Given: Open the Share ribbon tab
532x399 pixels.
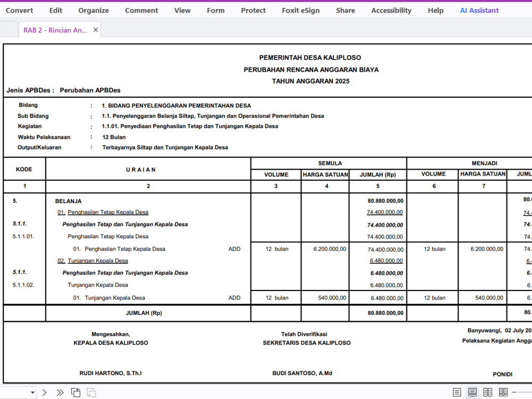Looking at the screenshot, I should coord(346,11).
